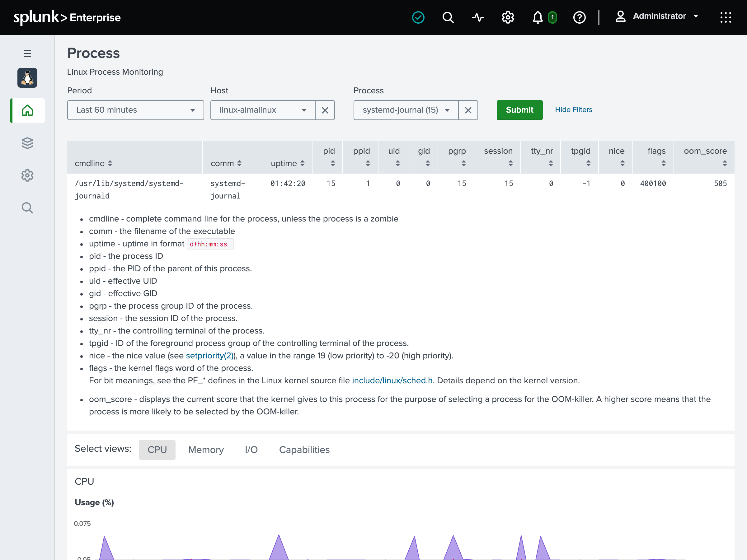The image size is (747, 560).
Task: Sort table by session column
Action: (498, 157)
